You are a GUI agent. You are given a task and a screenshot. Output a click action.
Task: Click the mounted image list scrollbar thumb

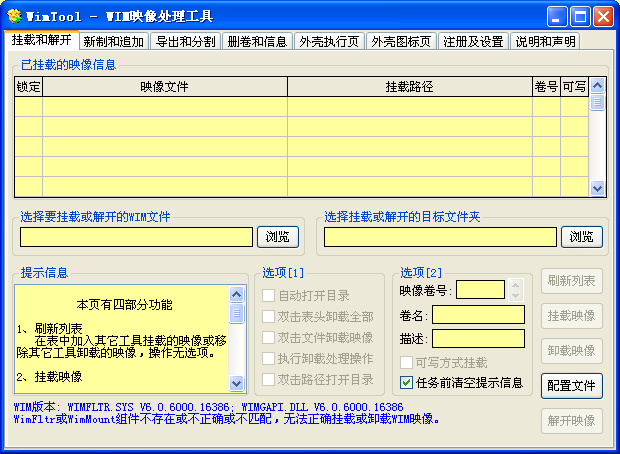tap(597, 102)
